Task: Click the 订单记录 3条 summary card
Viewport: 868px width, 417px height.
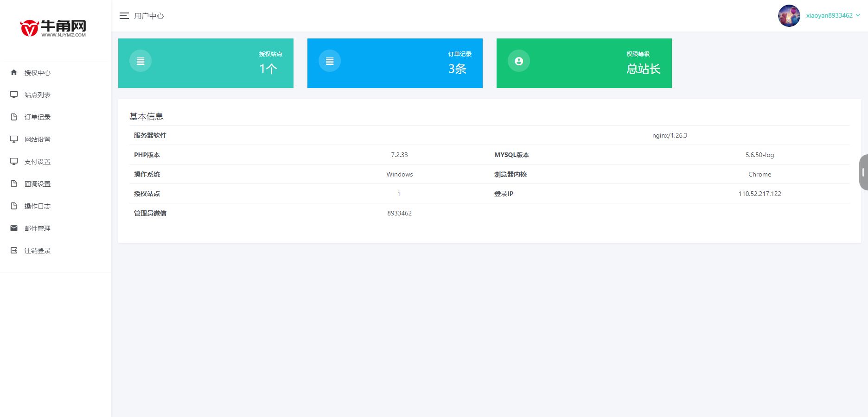Action: tap(395, 63)
